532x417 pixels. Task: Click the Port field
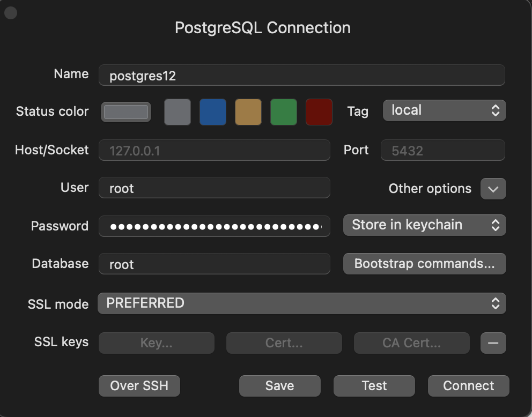pyautogui.click(x=443, y=150)
